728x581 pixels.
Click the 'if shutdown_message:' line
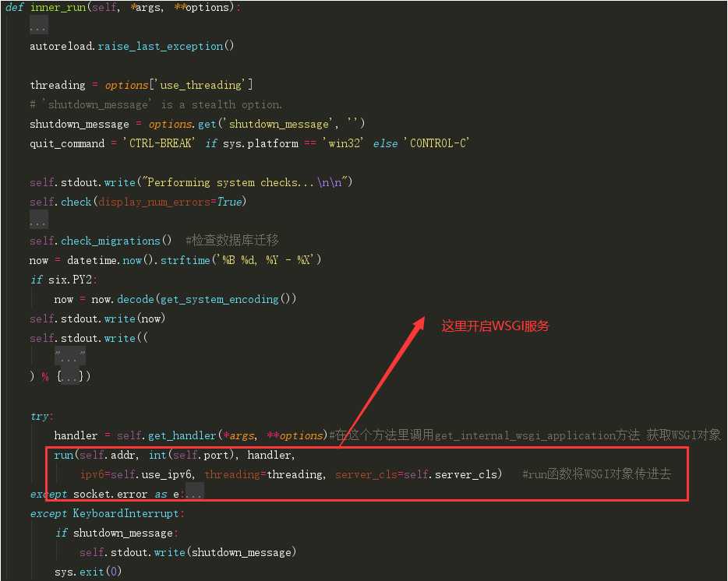tap(117, 533)
